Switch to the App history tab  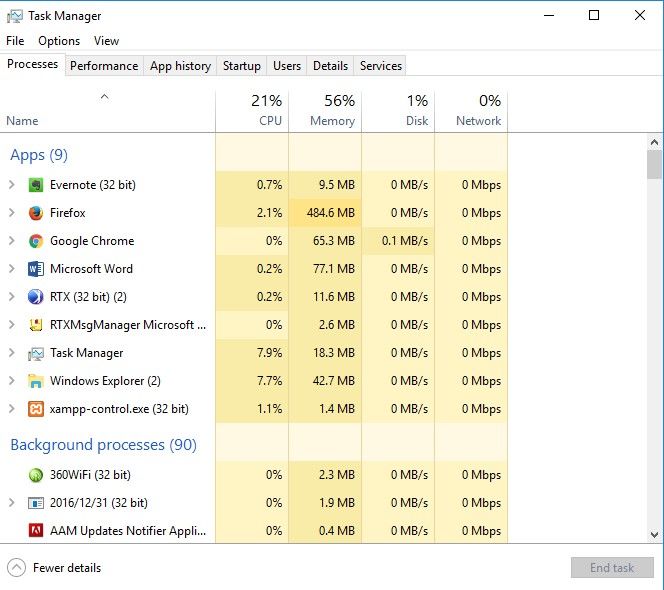pyautogui.click(x=180, y=66)
